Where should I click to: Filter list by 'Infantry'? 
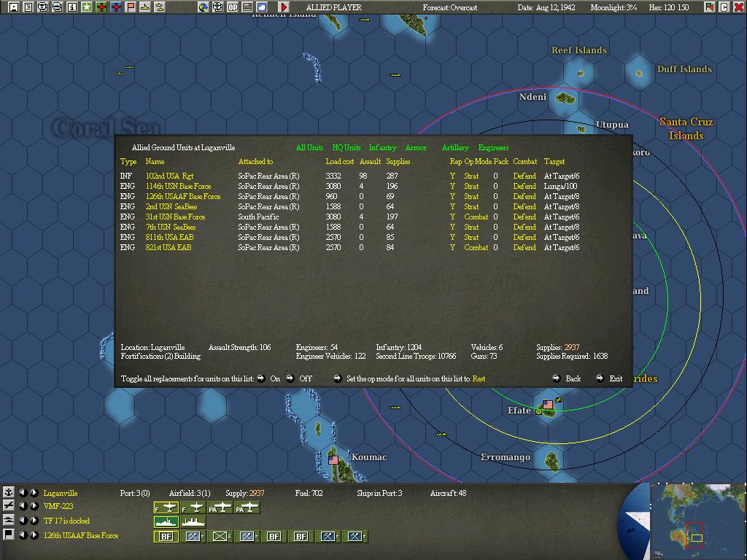point(382,147)
